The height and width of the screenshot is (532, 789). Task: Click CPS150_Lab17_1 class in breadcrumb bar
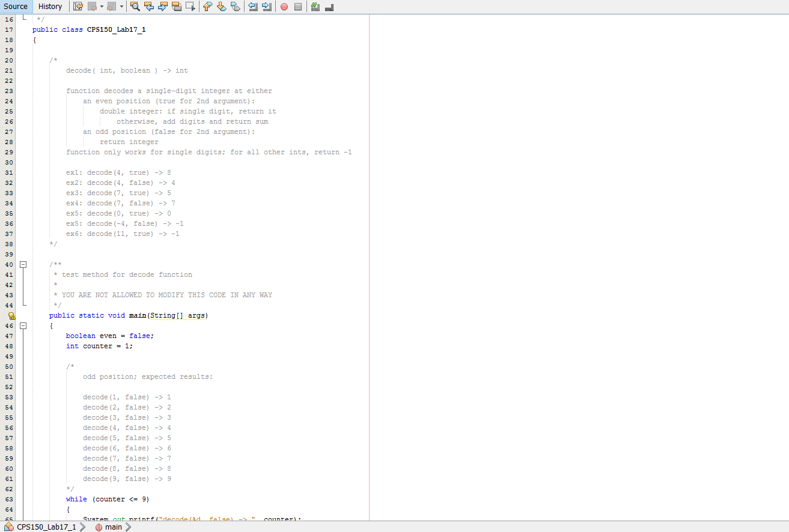46,527
